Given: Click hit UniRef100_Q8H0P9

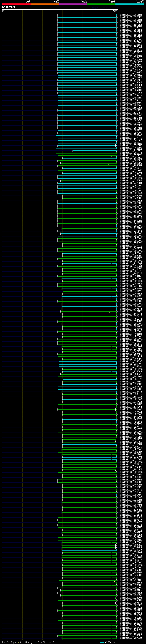Looking at the screenshot, I should [x=131, y=163].
